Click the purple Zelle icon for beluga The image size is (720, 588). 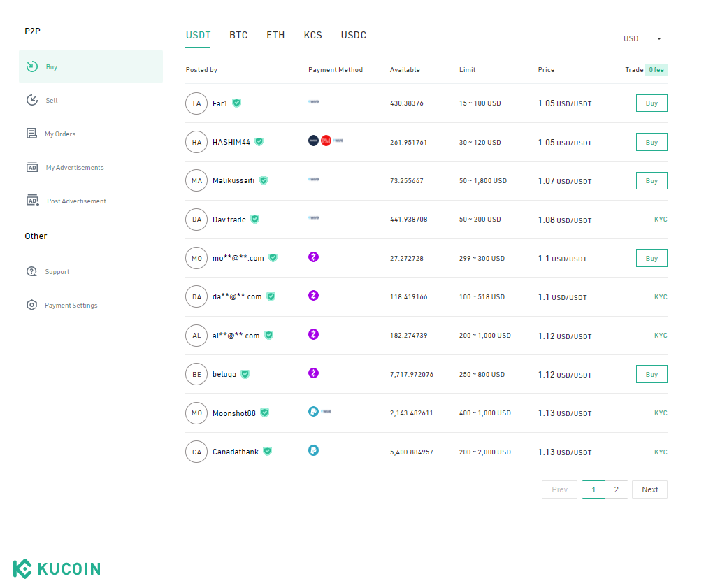coord(313,373)
